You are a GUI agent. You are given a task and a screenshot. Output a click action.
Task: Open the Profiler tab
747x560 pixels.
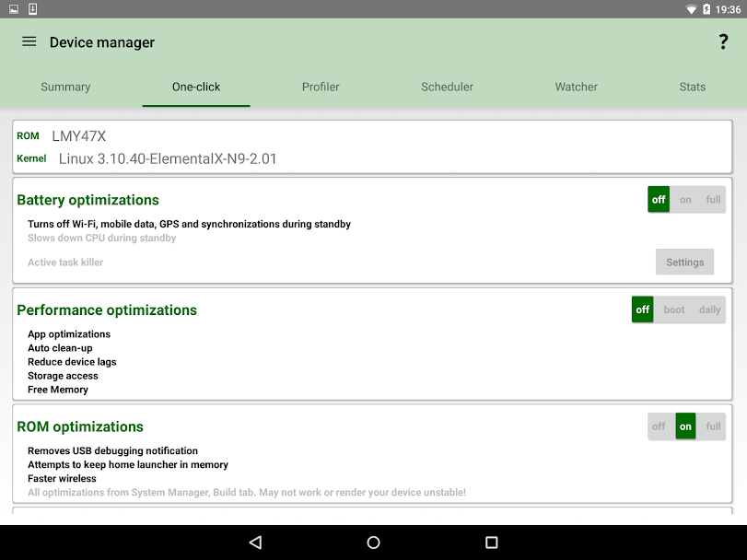click(321, 87)
